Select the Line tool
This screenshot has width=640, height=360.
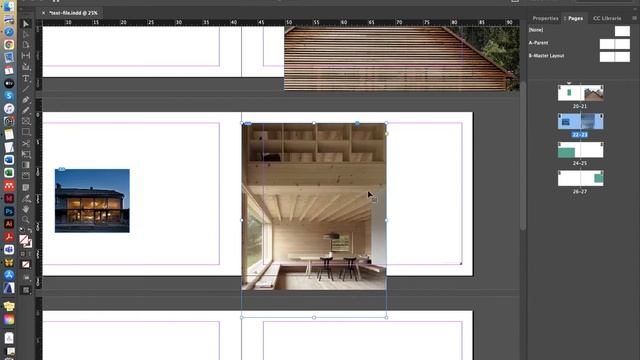click(26, 89)
